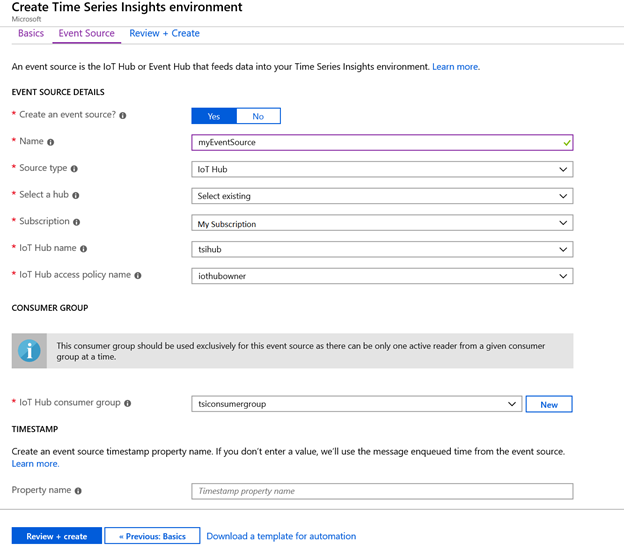Click info icon beside Property name
This screenshot has height=554, width=624.
click(78, 491)
